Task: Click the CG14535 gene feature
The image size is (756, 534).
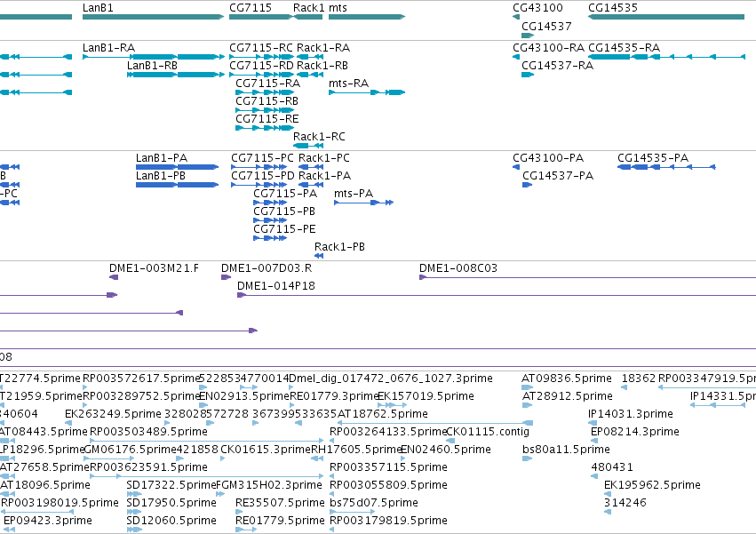Action: coord(666,17)
